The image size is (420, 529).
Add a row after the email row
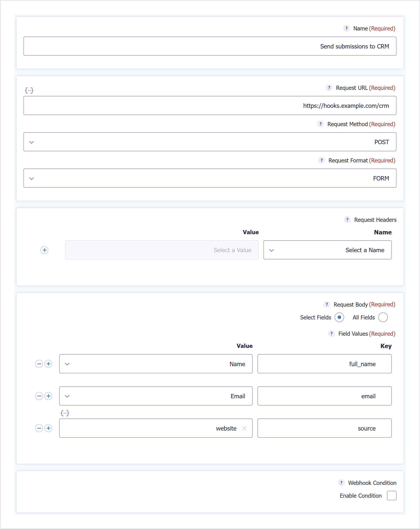point(48,396)
